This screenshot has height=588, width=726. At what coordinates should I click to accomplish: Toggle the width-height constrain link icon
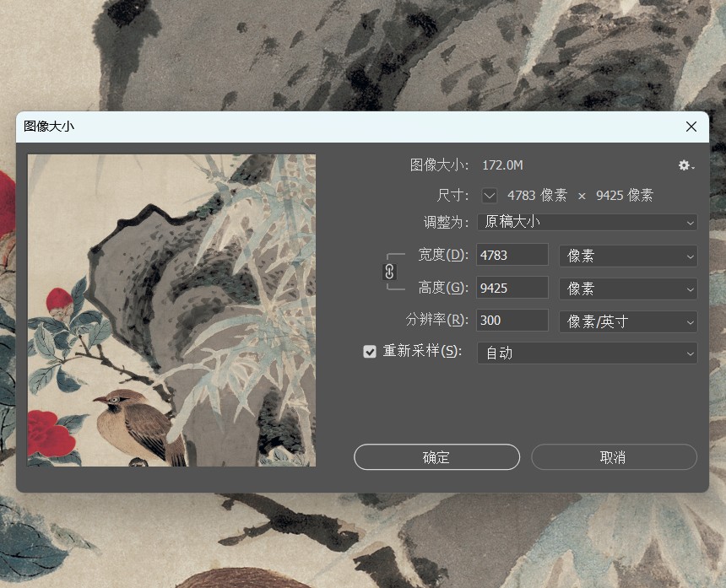(389, 272)
